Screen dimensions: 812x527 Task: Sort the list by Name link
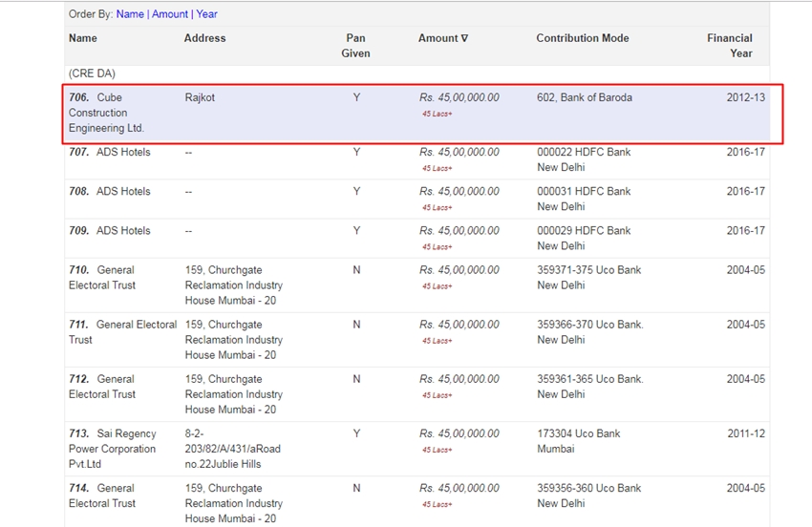pos(130,14)
